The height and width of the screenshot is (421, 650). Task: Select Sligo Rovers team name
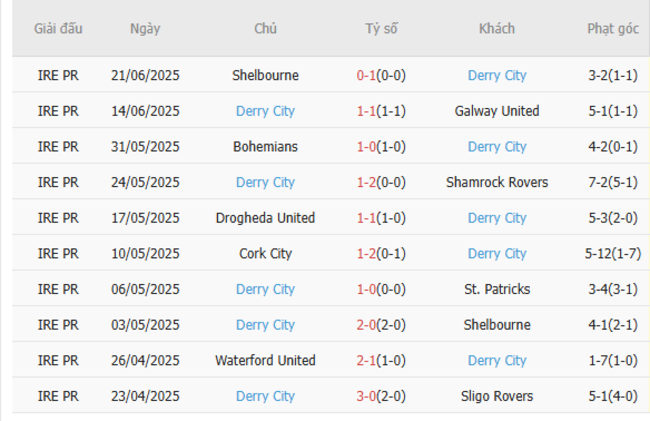(497, 396)
